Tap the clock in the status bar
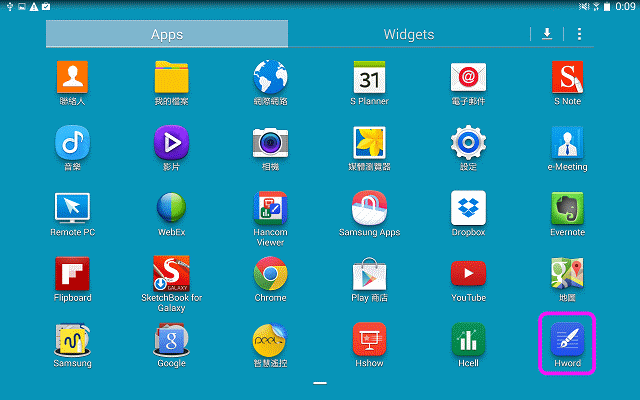640x400 pixels. tap(625, 6)
